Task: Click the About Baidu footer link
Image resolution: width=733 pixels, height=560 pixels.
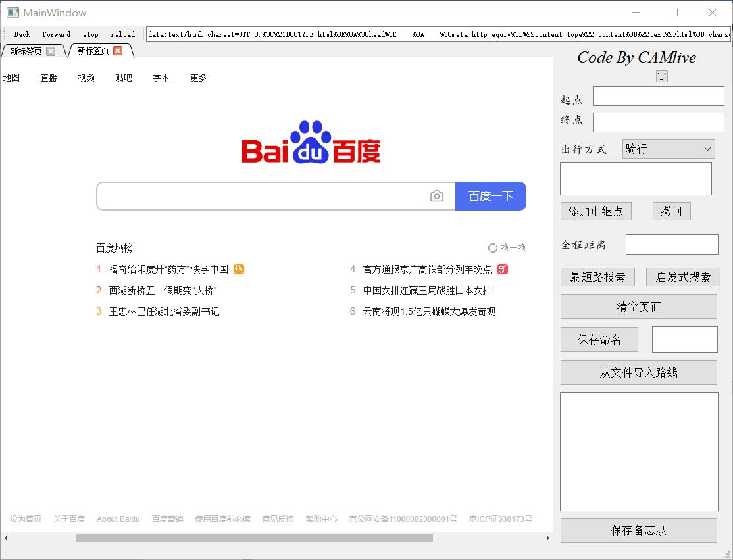Action: pos(118,519)
